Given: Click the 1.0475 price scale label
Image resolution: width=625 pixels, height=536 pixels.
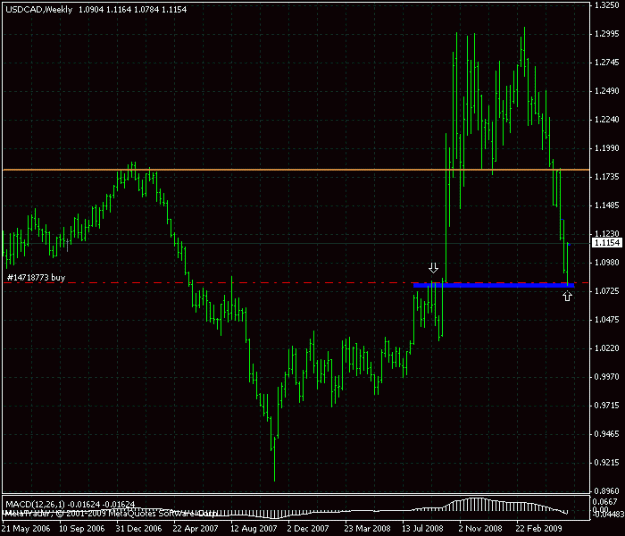Looking at the screenshot, I should tap(607, 320).
